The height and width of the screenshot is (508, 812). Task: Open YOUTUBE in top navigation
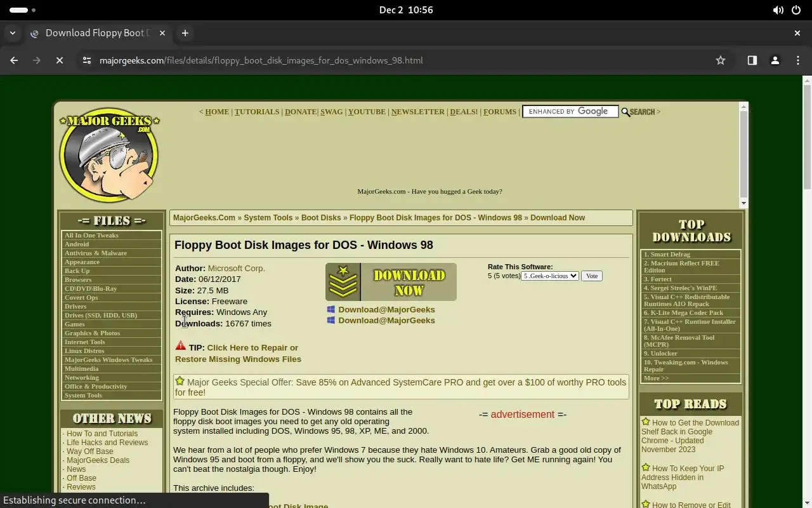pos(367,112)
